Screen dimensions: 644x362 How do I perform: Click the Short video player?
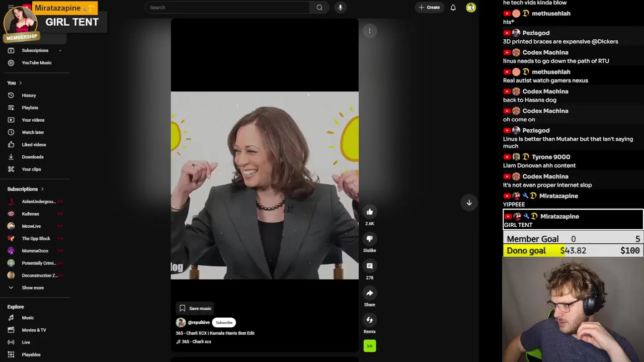pyautogui.click(x=265, y=185)
